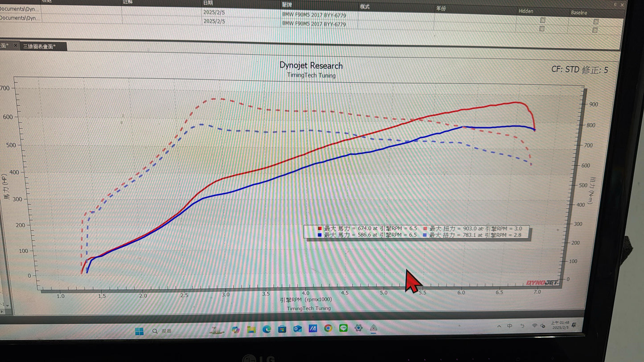Click the Dynojet app taskbar icon
644x362 pixels.
click(373, 328)
